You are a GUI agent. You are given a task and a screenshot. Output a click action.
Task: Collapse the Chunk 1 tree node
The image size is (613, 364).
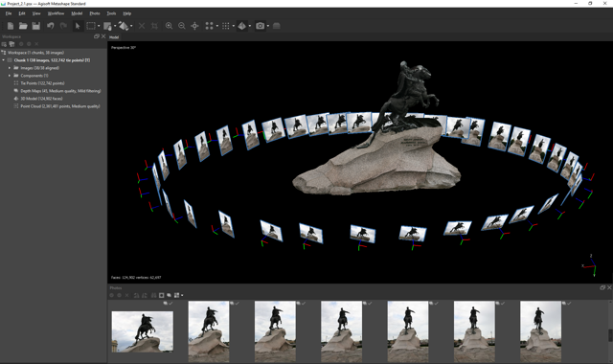pyautogui.click(x=4, y=60)
